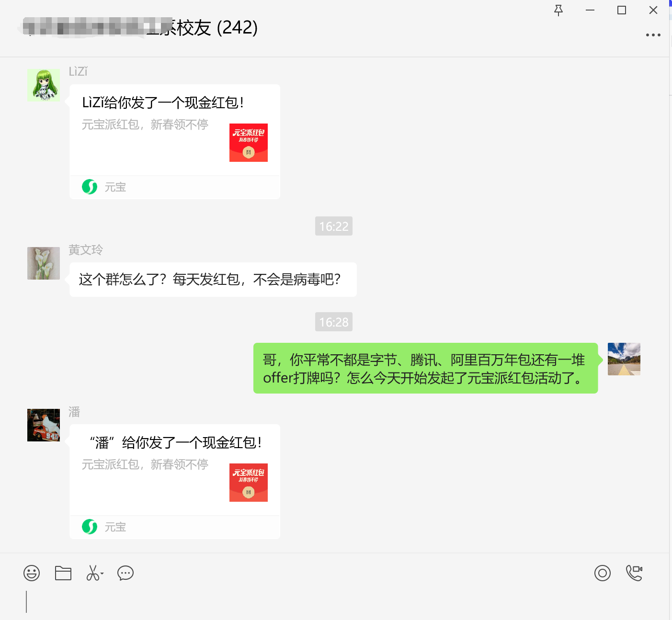The image size is (672, 620).
Task: Start a voice or video call
Action: 634,573
